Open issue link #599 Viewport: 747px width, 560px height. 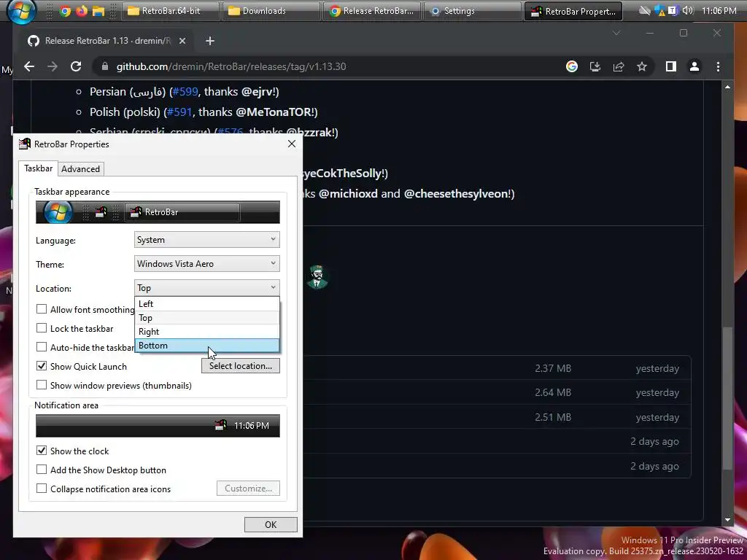[x=185, y=91]
